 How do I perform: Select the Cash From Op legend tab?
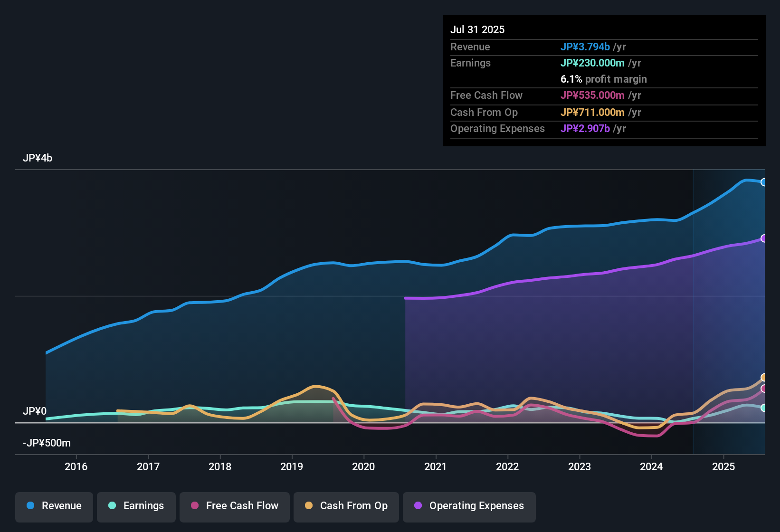click(346, 506)
